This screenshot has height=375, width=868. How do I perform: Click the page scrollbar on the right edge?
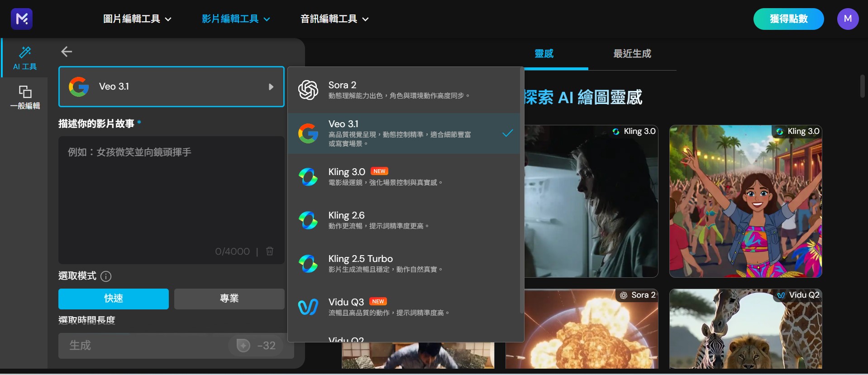pos(863,86)
